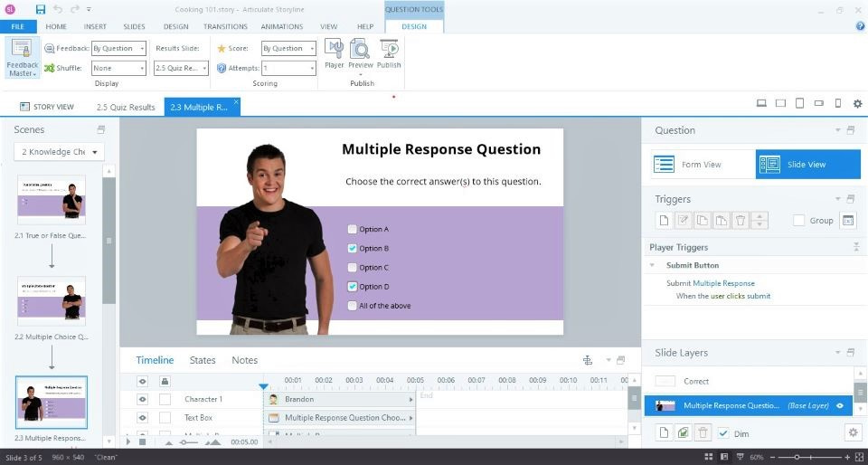Open the Score dropdown

coord(288,48)
